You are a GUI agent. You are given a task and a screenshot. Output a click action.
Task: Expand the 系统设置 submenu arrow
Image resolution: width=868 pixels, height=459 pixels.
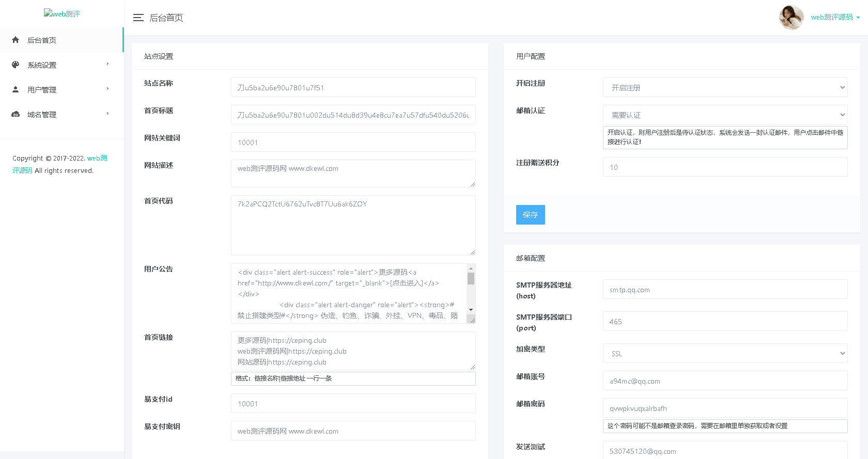click(107, 64)
